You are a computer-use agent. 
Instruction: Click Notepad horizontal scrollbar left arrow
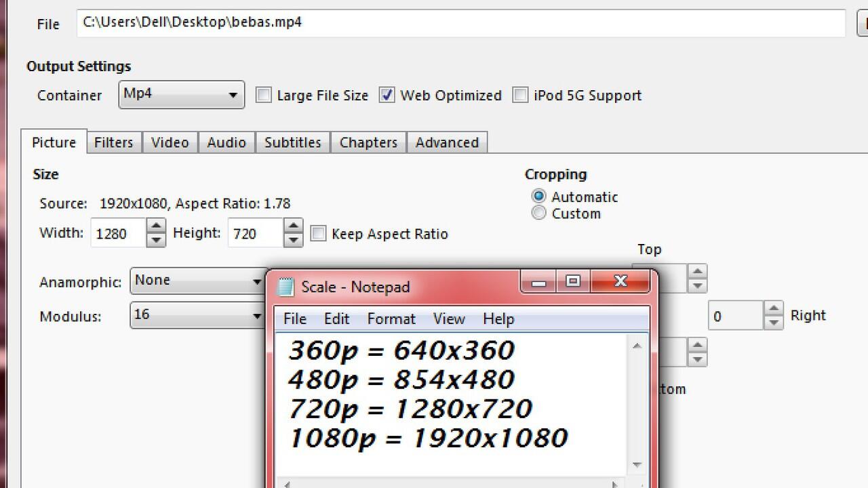tap(286, 485)
